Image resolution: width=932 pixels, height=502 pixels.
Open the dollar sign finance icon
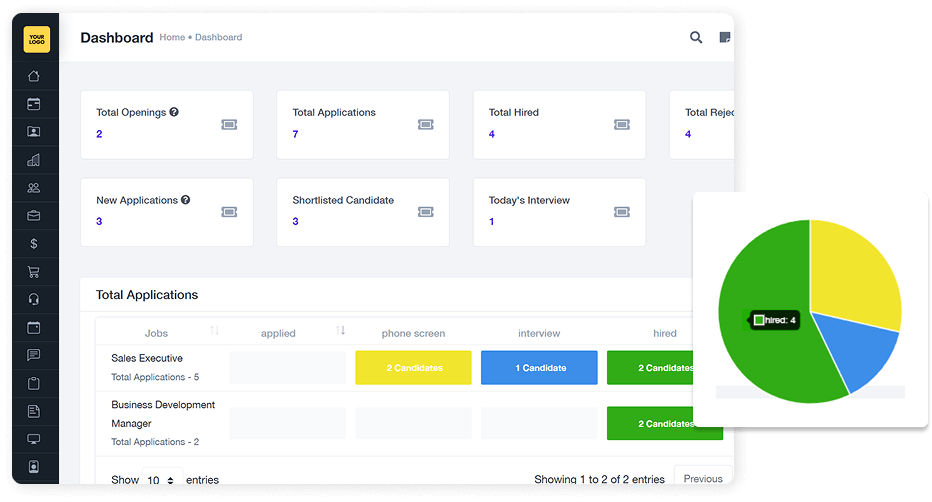34,244
